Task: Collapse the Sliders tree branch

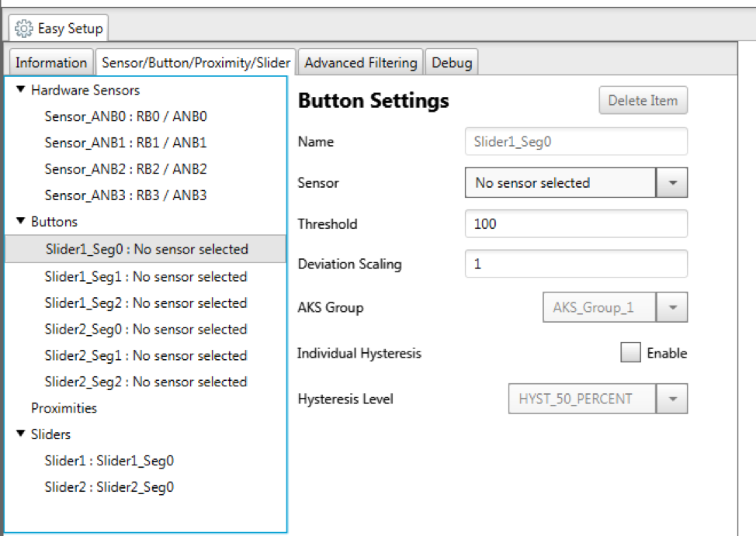Action: [x=19, y=434]
